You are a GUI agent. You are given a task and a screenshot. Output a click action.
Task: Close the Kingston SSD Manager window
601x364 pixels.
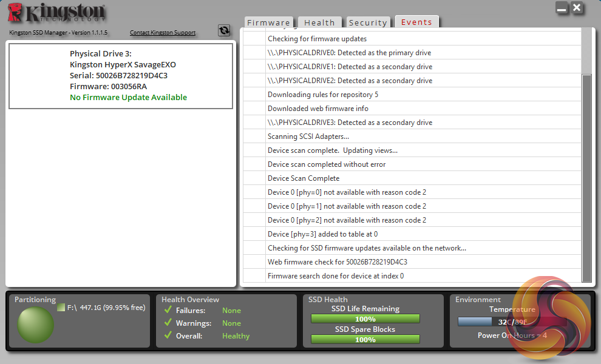pyautogui.click(x=577, y=8)
